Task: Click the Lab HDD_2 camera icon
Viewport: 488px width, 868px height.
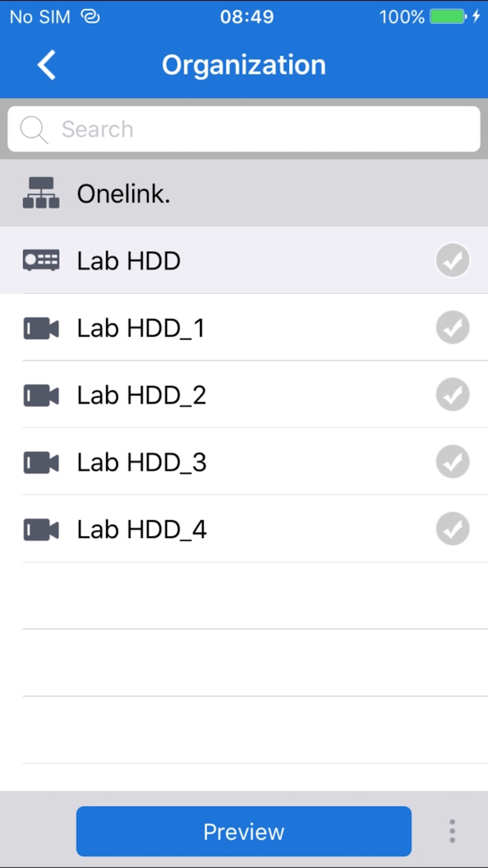Action: (41, 395)
